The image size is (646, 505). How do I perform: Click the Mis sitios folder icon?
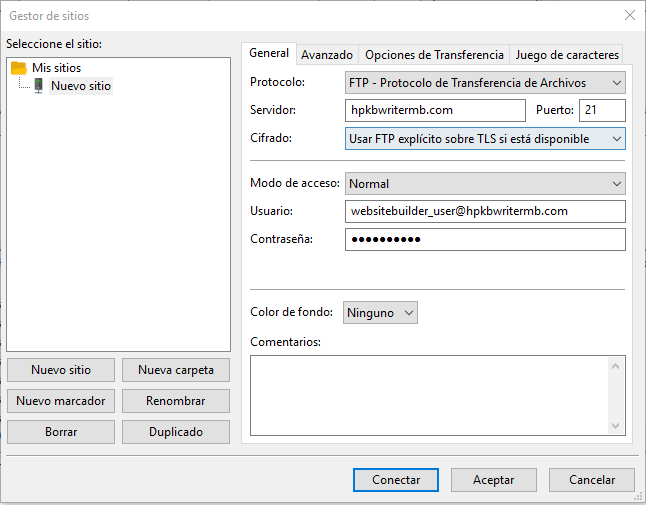point(19,68)
